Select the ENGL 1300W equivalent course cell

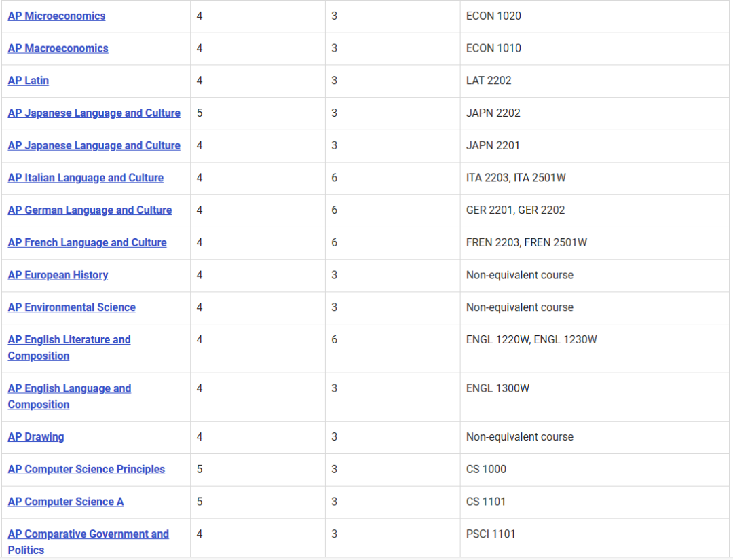[x=497, y=388]
